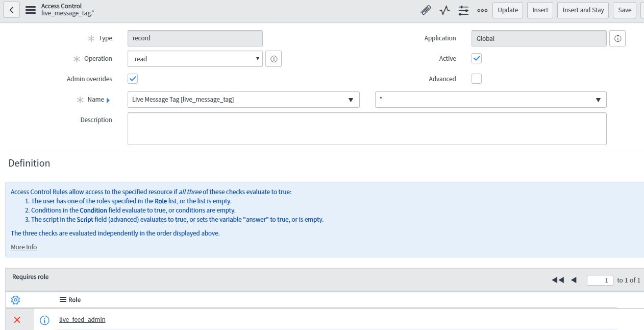Open the Operation dropdown

[195, 59]
